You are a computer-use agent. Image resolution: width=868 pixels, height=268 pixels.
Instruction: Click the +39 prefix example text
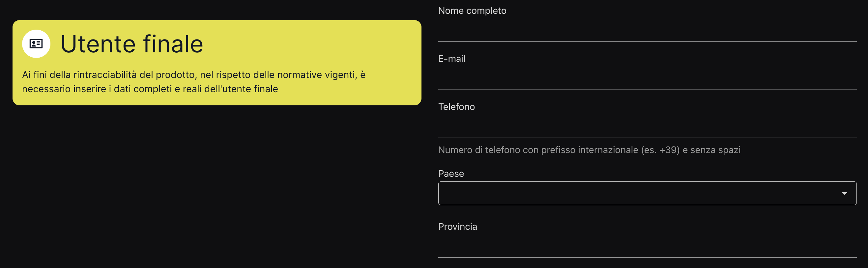click(669, 150)
